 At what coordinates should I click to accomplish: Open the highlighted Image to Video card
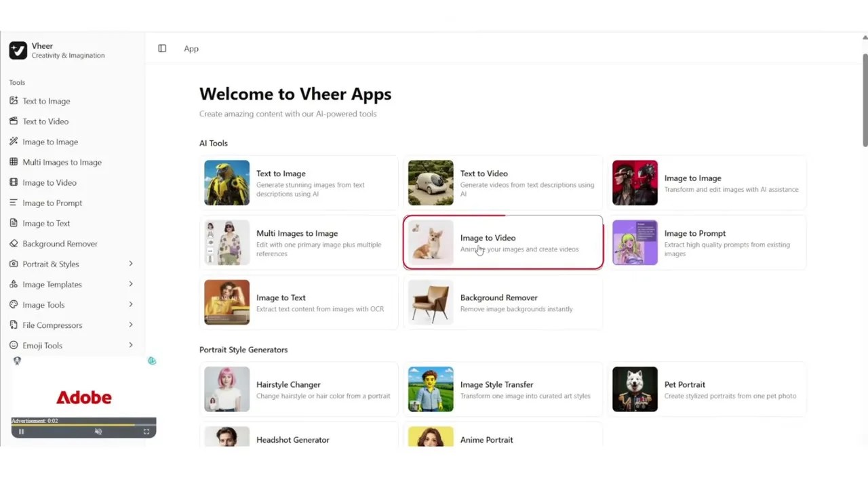503,243
